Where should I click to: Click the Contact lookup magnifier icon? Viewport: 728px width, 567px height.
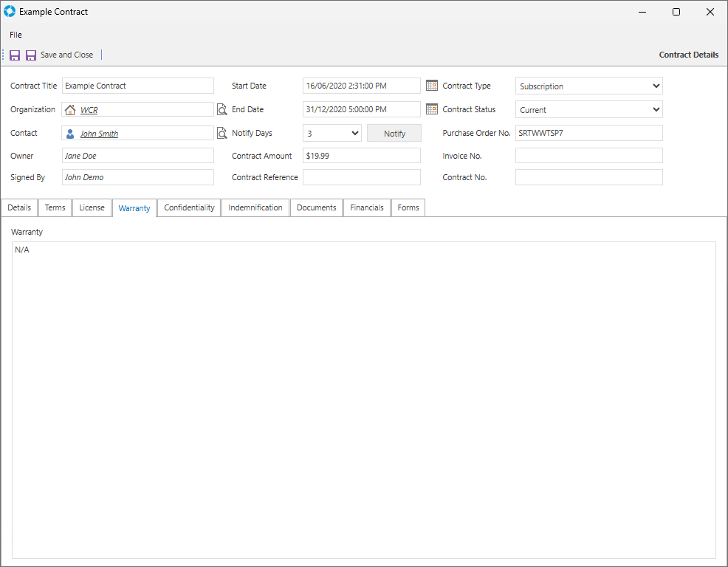222,134
